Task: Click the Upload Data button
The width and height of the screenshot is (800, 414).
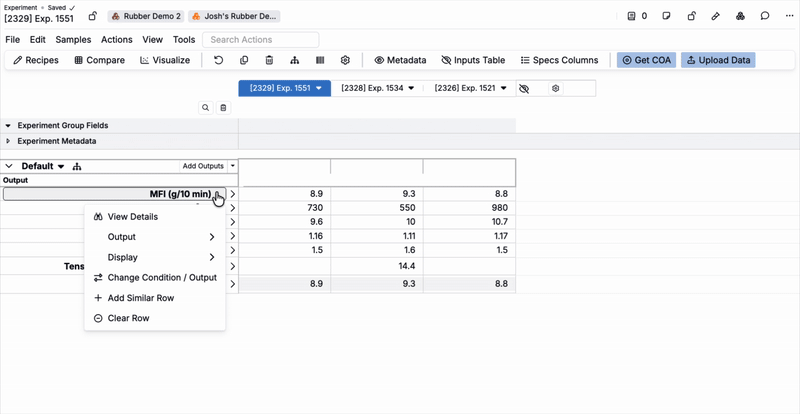Action: coord(717,60)
